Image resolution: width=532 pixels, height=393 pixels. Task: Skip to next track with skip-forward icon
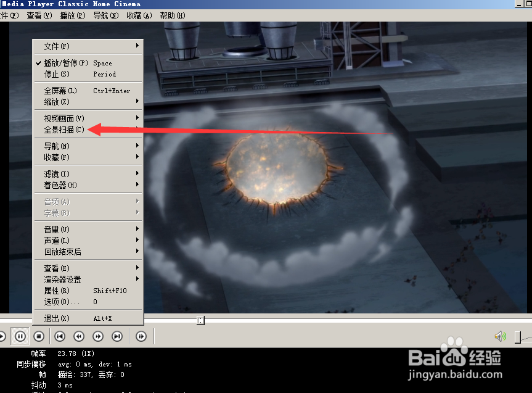point(117,336)
